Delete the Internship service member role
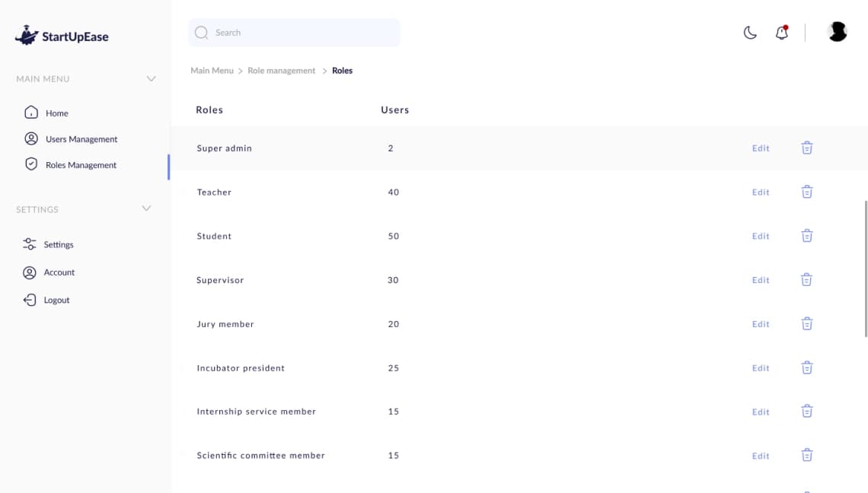 tap(807, 411)
